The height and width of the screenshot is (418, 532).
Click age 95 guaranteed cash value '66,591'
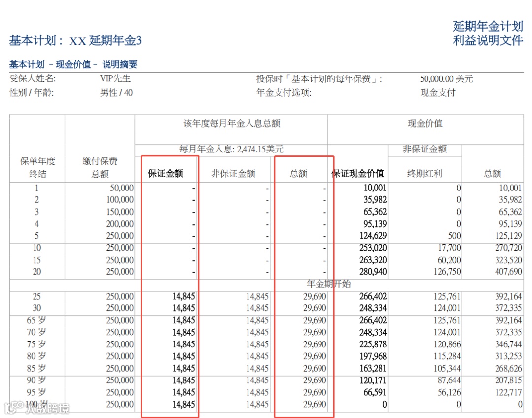375,392
